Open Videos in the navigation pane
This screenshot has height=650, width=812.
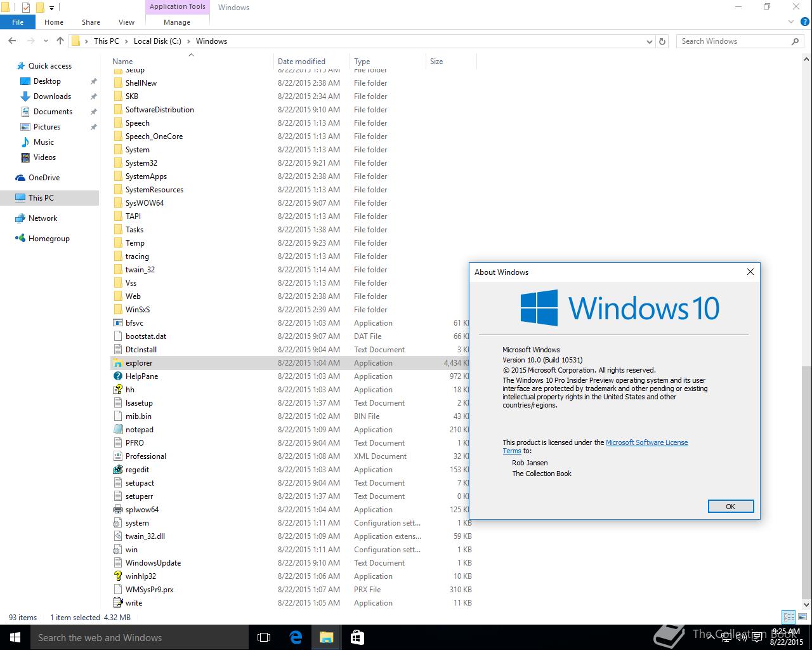[x=44, y=157]
